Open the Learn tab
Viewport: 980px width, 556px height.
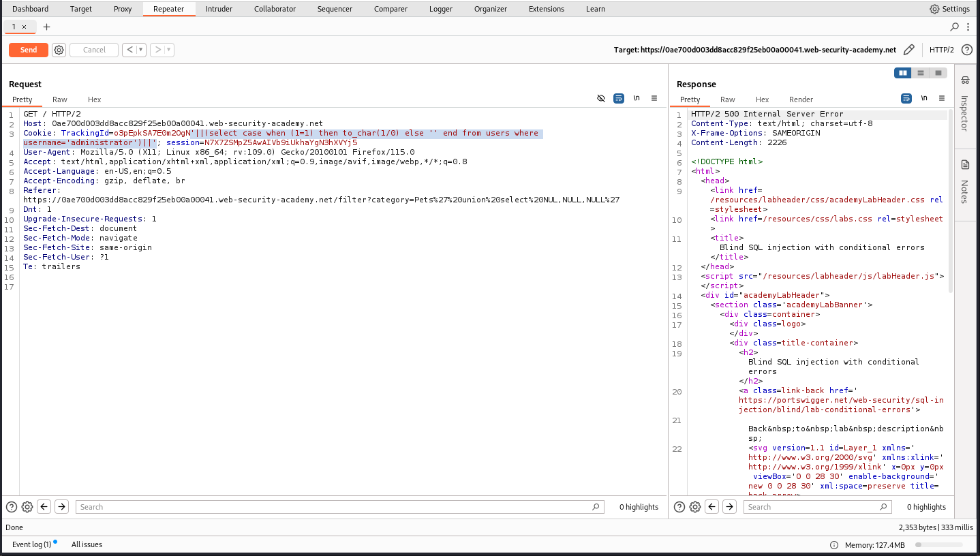(596, 9)
